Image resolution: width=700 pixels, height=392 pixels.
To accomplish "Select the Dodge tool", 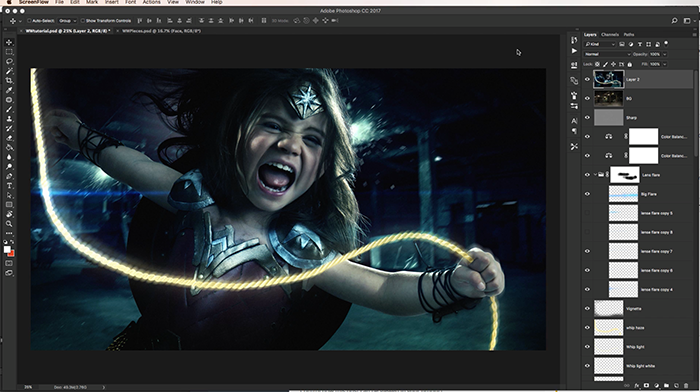I will 9,167.
